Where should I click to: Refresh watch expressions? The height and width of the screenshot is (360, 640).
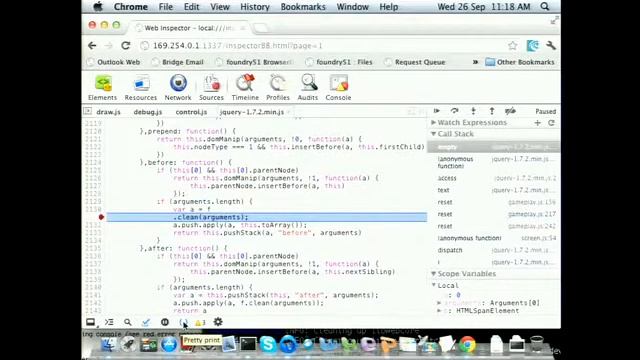(551, 123)
